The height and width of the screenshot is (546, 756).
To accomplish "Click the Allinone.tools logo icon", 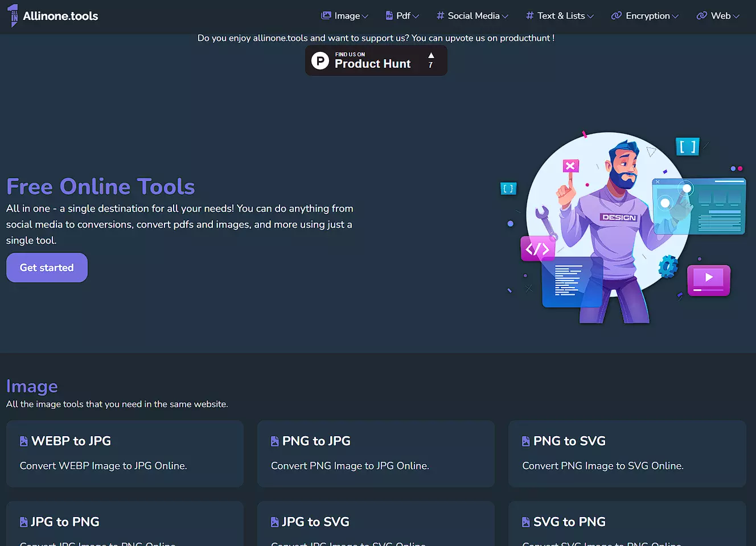I will (13, 16).
